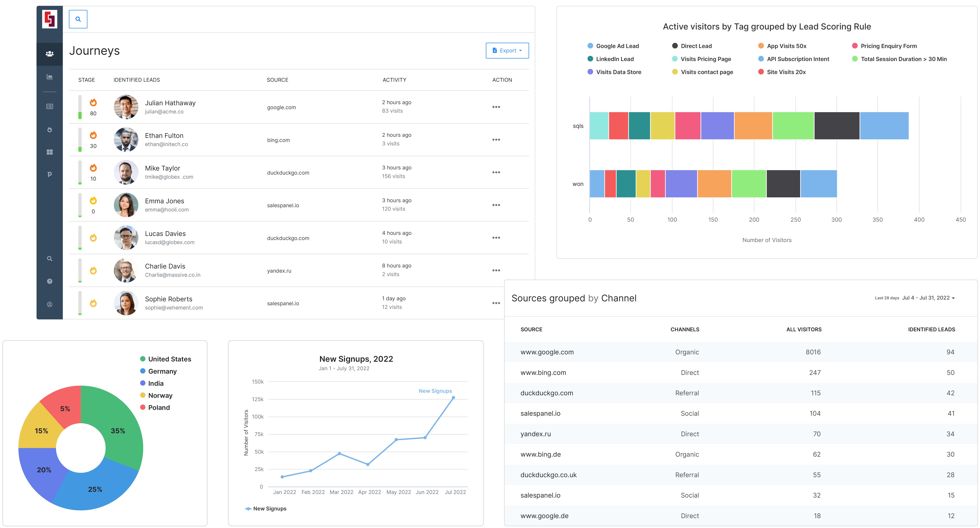Open the actions menu for Emma Jones
The width and height of the screenshot is (980, 528).
pyautogui.click(x=496, y=205)
